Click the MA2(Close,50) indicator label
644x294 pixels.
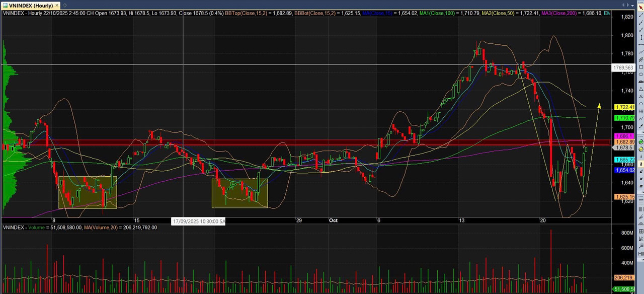pyautogui.click(x=498, y=13)
